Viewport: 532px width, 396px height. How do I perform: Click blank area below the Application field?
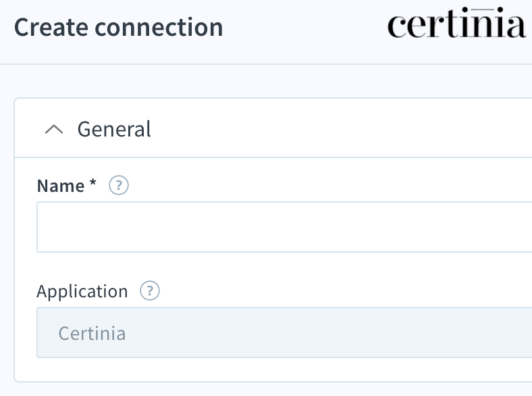(x=271, y=370)
